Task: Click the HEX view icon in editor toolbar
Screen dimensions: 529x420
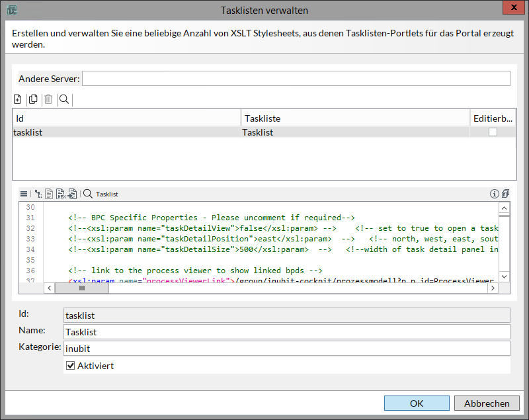Action: 60,194
